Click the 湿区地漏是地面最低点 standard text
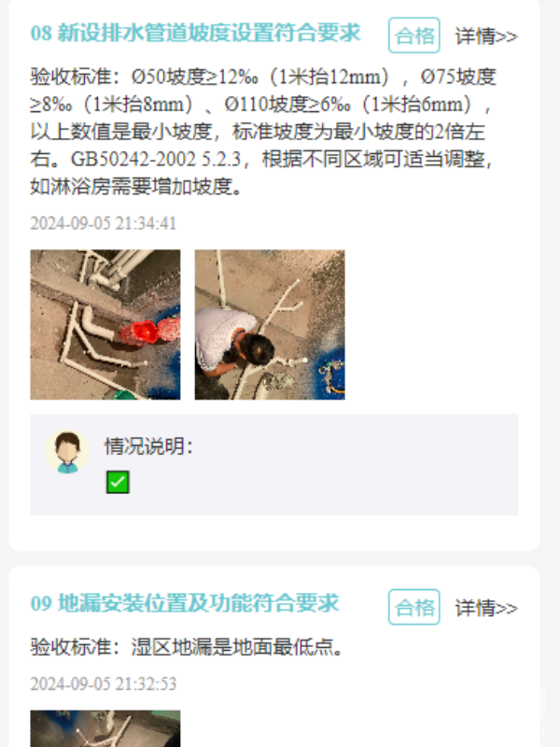The width and height of the screenshot is (560, 747). click(x=237, y=647)
